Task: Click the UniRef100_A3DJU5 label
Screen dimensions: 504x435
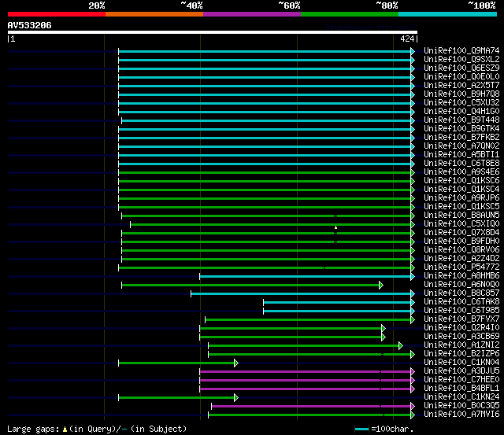Action: (461, 371)
